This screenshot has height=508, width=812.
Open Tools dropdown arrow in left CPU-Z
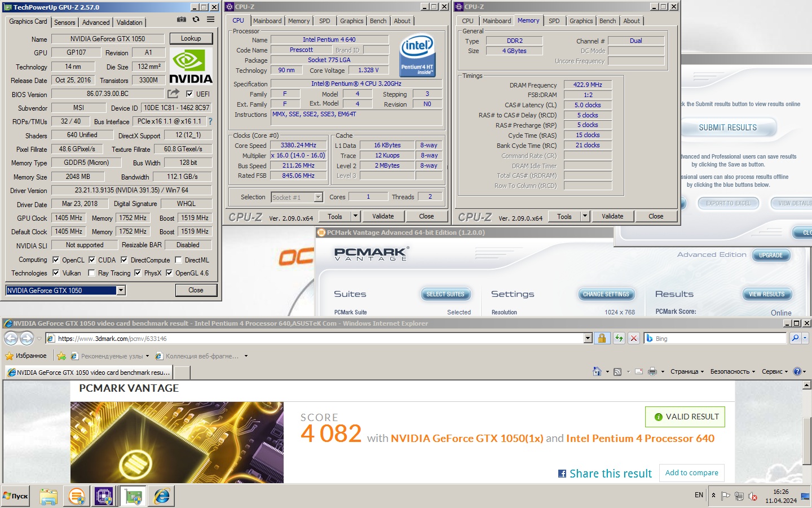[355, 216]
